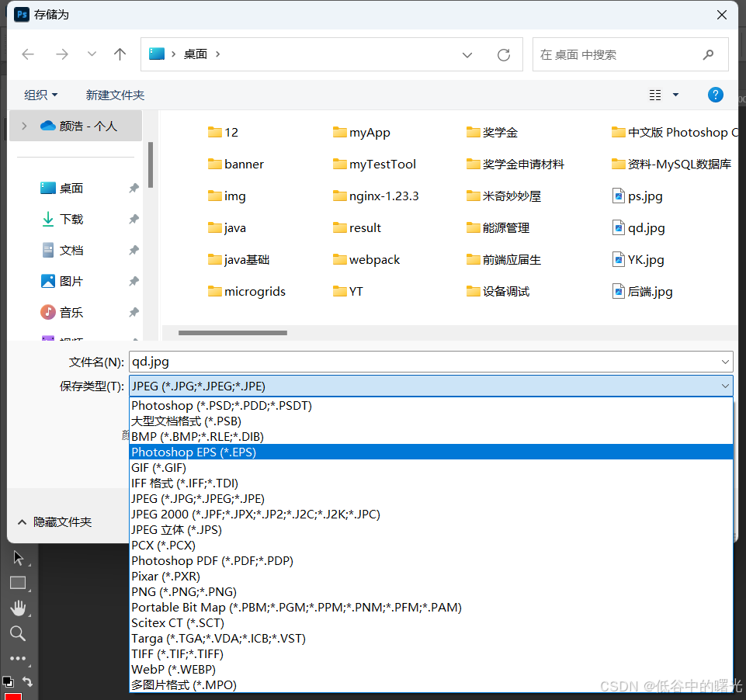Select 颜浩 - 个人 in navigation pane
This screenshot has width=746, height=700.
tap(75, 126)
